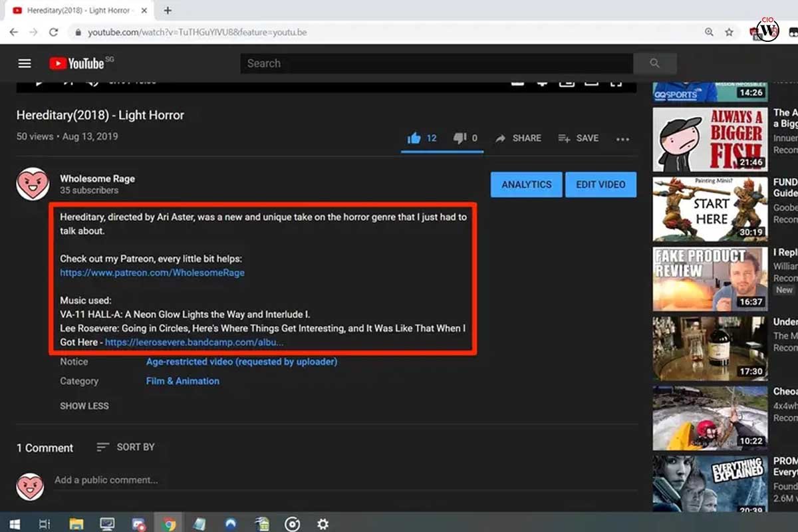Open the Always a Bigger Fish video
Screen dimensions: 798x532
coord(710,140)
